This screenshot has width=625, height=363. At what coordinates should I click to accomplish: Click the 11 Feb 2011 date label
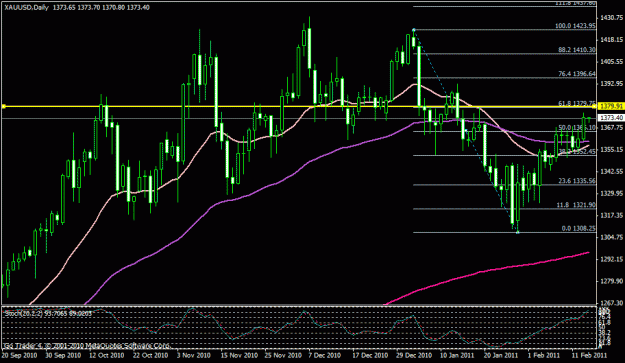click(x=589, y=355)
